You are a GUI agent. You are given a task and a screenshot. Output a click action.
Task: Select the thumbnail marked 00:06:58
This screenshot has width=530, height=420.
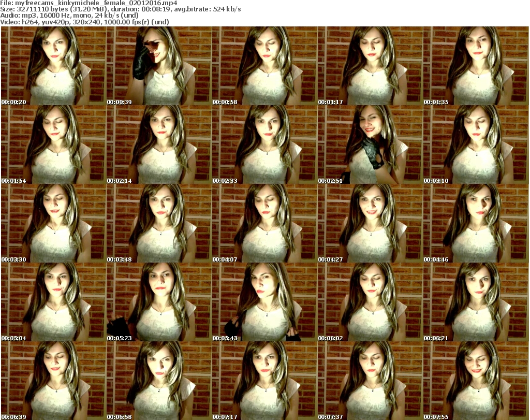(159, 381)
